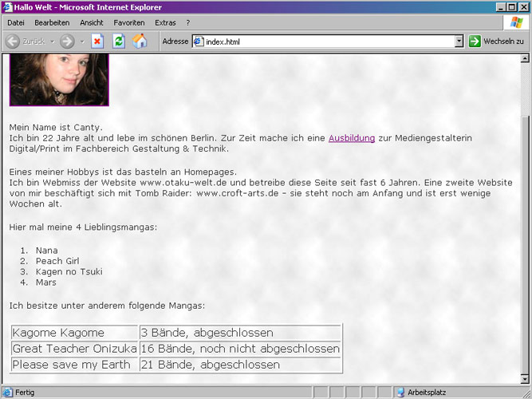
Task: Refresh the page with green arrows icon
Action: pyautogui.click(x=118, y=41)
